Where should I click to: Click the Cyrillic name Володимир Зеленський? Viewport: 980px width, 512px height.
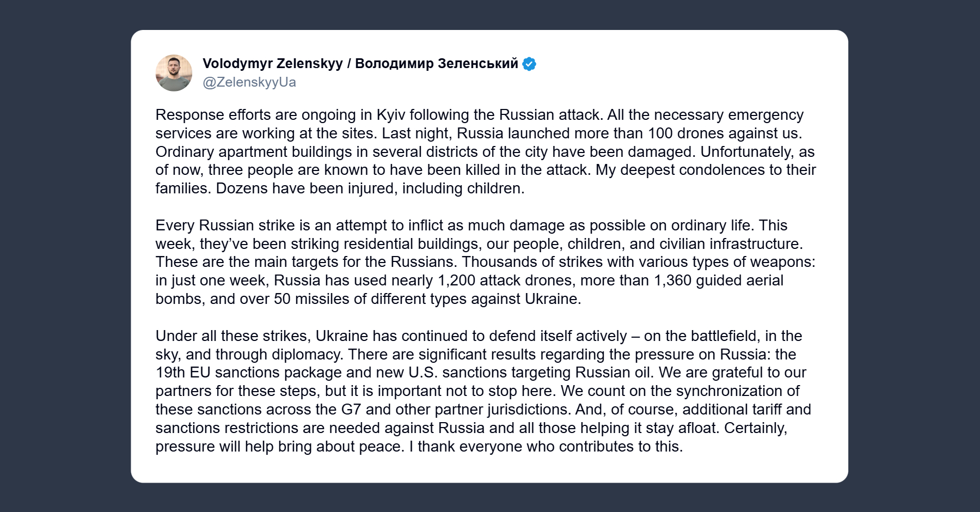point(436,64)
